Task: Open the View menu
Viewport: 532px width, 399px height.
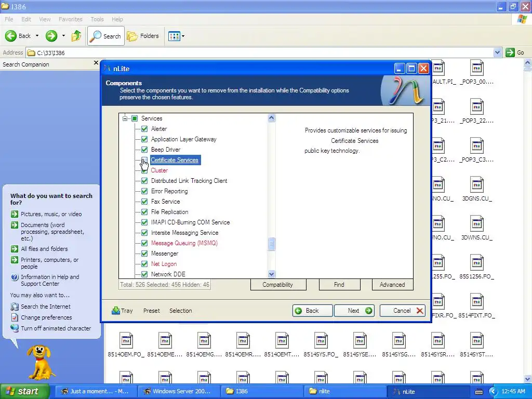Action: point(45,19)
